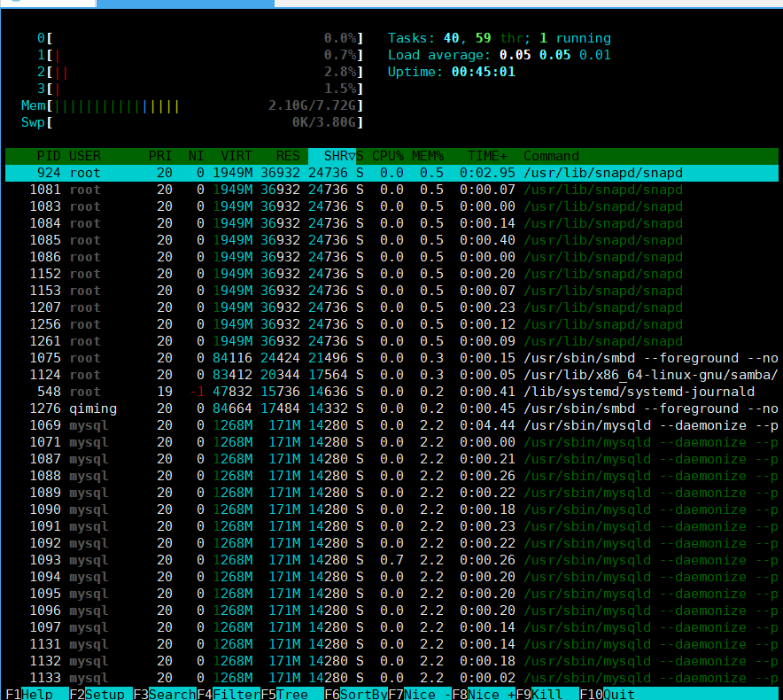Click the Load average line
Image resolution: width=783 pixels, height=700 pixels.
500,55
